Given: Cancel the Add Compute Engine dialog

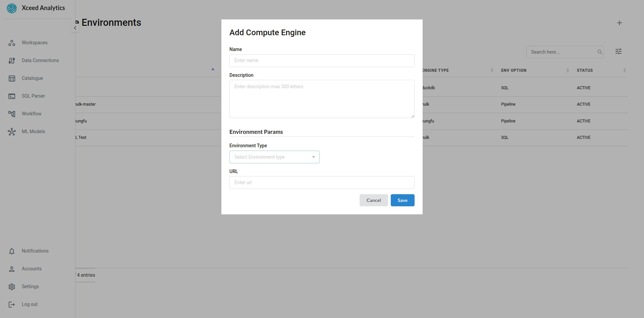Looking at the screenshot, I should (374, 200).
